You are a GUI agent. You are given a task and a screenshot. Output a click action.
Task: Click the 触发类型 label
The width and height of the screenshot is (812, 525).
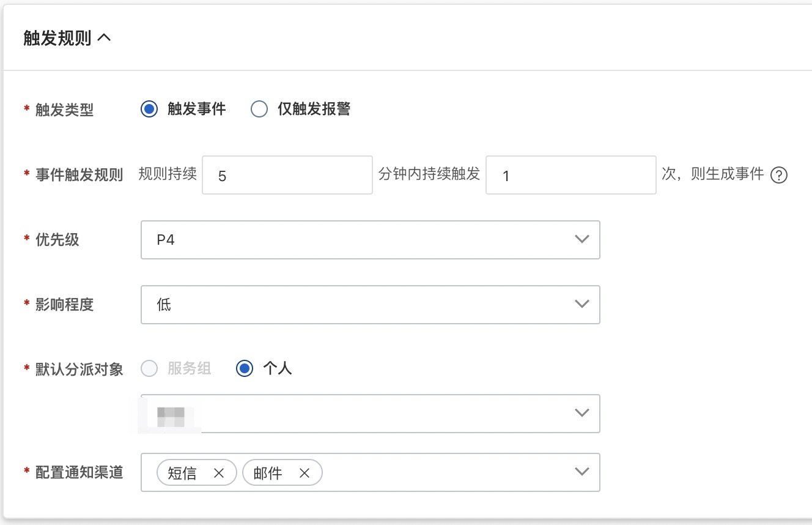coord(65,110)
